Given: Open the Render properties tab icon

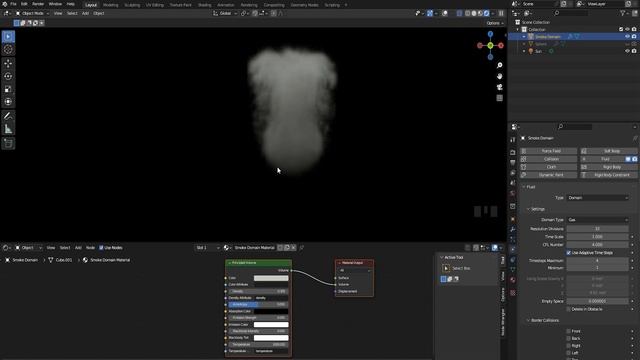Looking at the screenshot, I should 513,152.
